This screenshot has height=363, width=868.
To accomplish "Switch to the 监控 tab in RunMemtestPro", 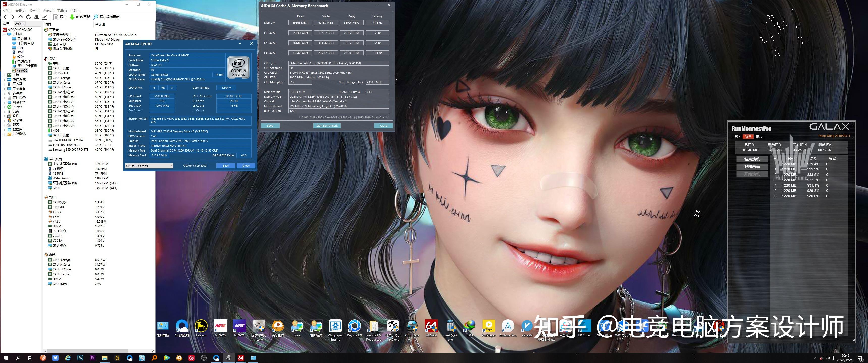I will pyautogui.click(x=748, y=136).
